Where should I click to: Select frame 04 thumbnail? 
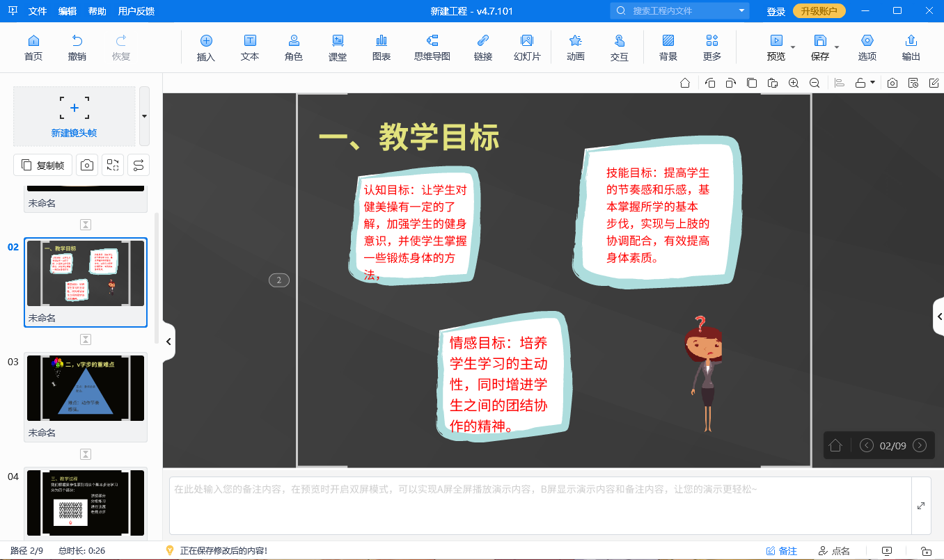tap(86, 502)
